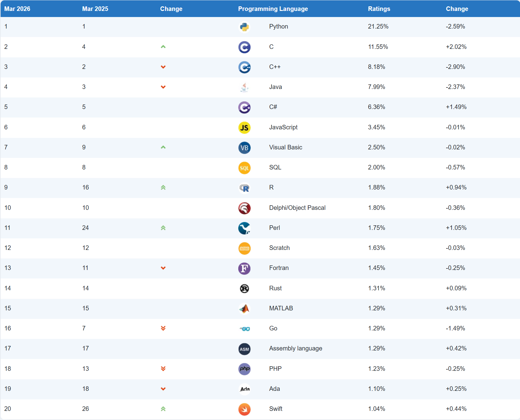Click the green double-up arrow in Perl row
Viewport: 520px width, 420px height.
tap(163, 228)
